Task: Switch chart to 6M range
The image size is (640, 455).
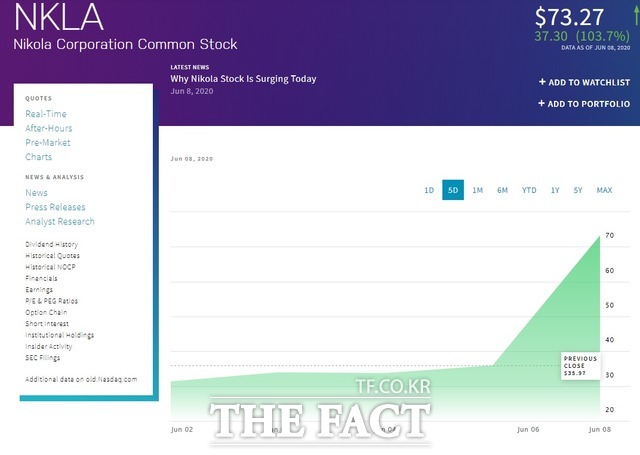Action: pyautogui.click(x=503, y=190)
